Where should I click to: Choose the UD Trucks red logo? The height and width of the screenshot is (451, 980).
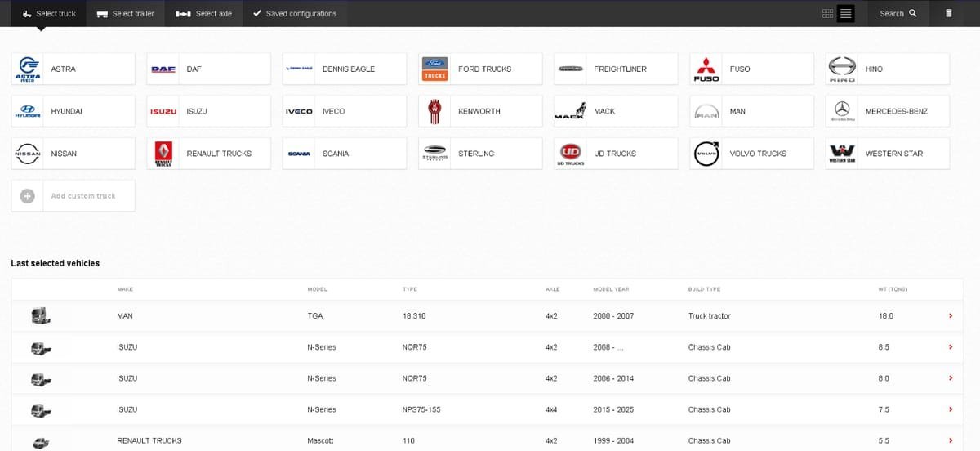(x=570, y=154)
